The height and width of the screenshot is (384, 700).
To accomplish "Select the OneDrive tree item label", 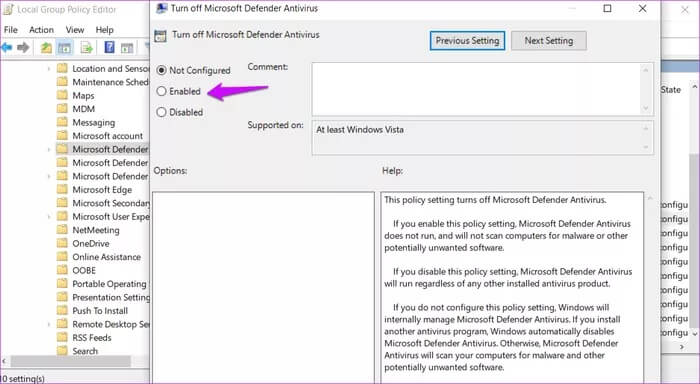I will point(91,243).
